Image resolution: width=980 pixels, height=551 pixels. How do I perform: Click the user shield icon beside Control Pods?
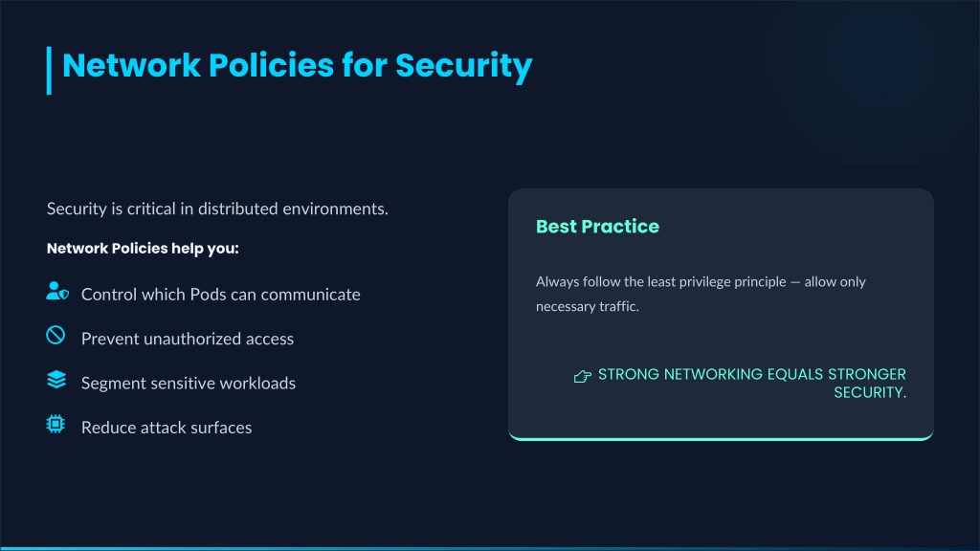pyautogui.click(x=57, y=291)
